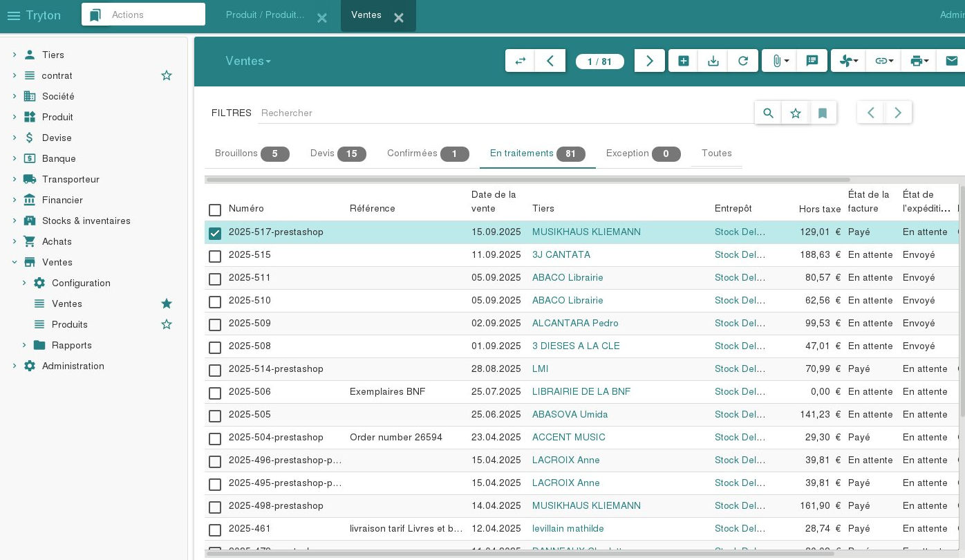This screenshot has width=965, height=560.
Task: Click the bookmark icon next to the star
Action: pos(823,112)
